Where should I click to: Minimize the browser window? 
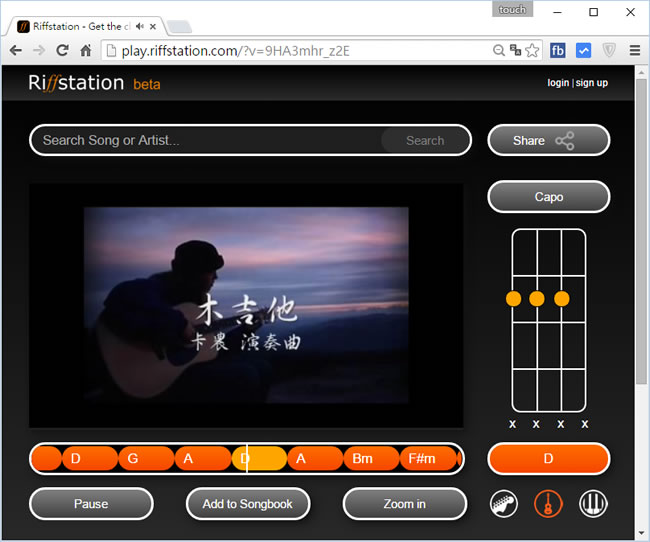(x=558, y=12)
